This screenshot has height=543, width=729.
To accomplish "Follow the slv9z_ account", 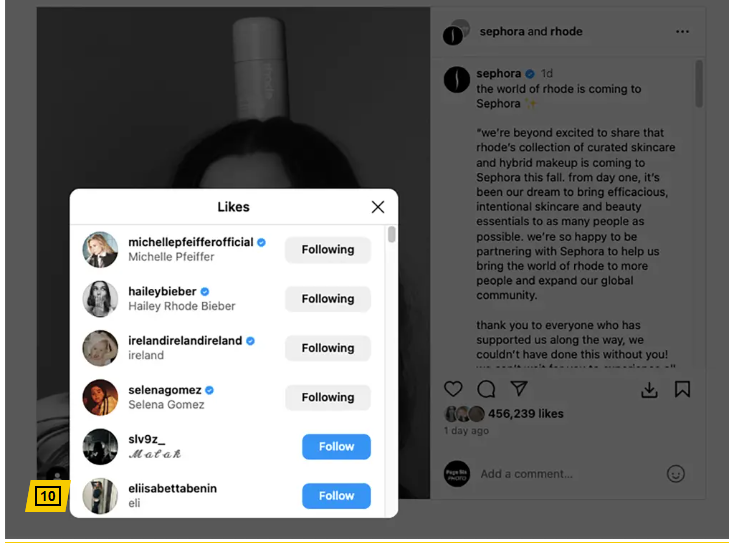I will (336, 447).
